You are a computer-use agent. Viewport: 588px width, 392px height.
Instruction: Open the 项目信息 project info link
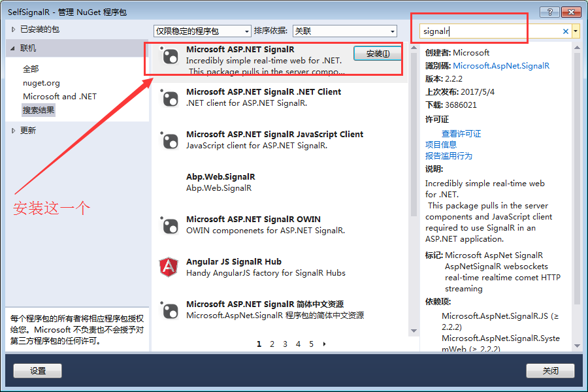tap(441, 145)
